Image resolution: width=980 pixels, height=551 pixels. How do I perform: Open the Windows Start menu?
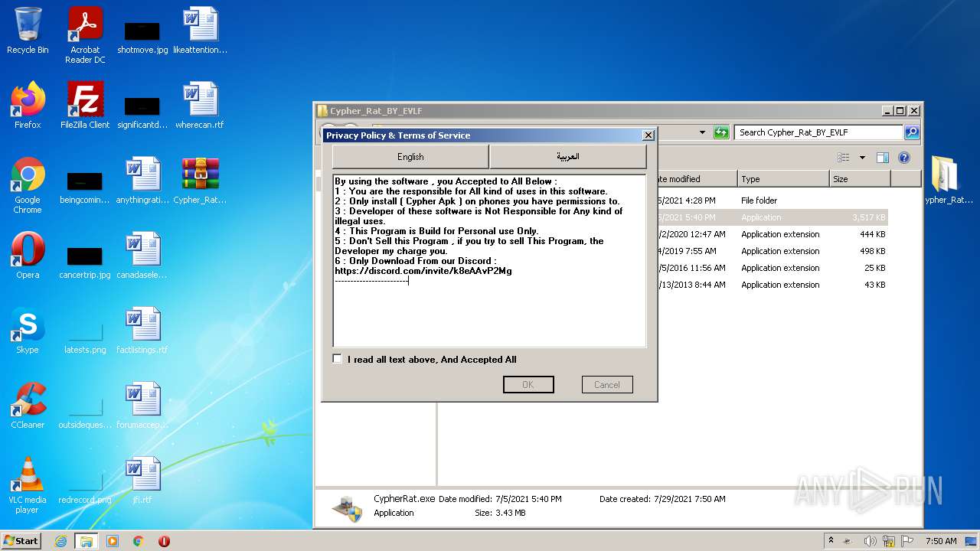click(x=21, y=541)
